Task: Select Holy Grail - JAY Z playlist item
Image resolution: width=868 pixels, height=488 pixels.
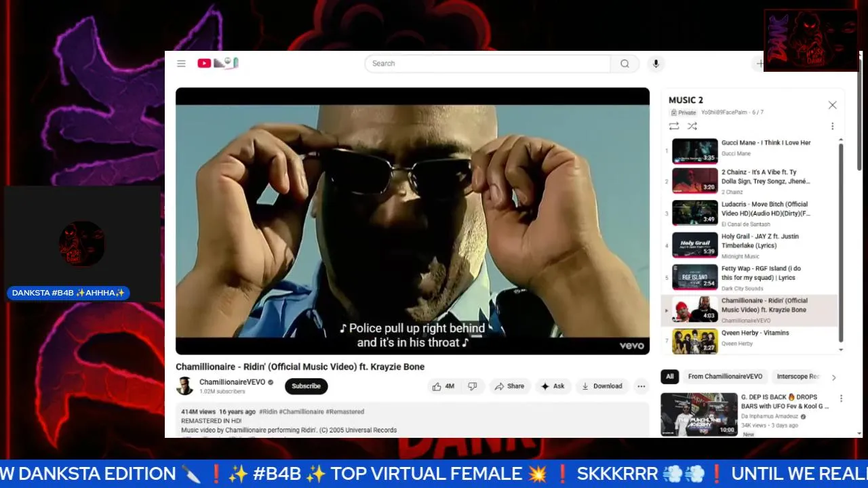Action: point(749,245)
